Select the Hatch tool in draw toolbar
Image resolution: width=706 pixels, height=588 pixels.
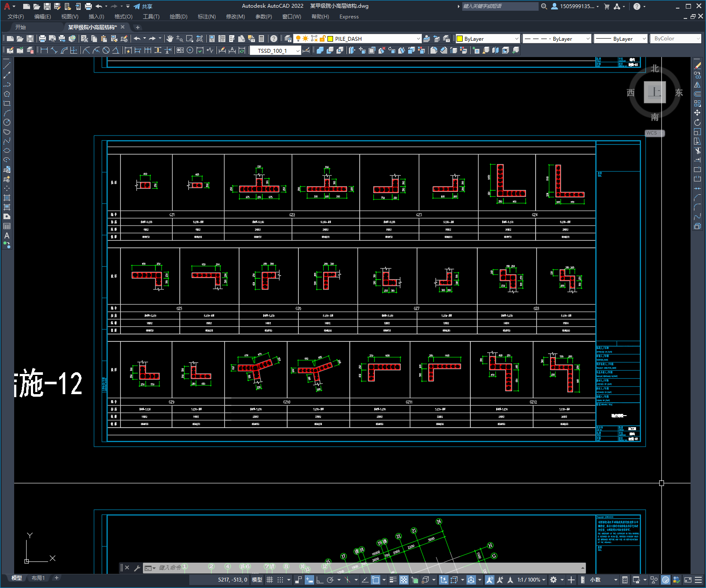pos(7,198)
